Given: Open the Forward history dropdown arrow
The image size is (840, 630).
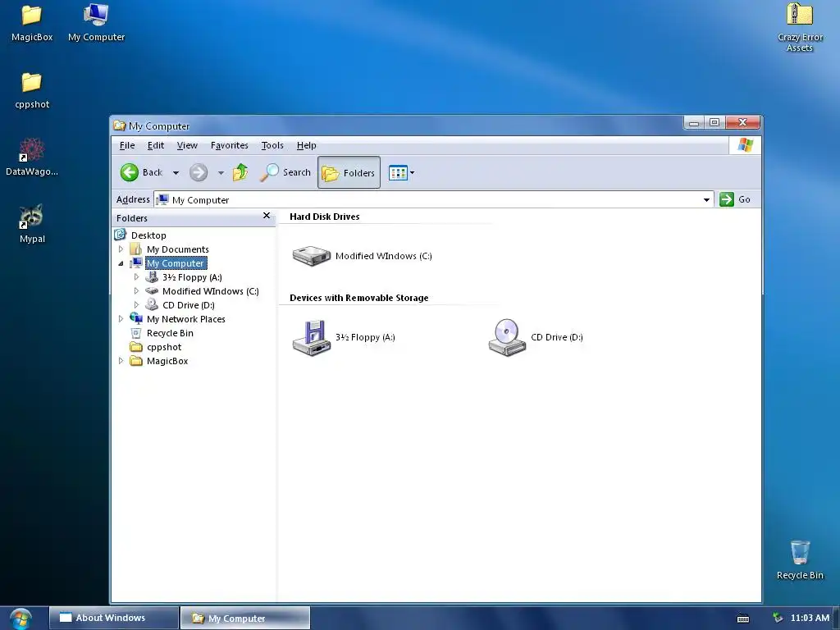Looking at the screenshot, I should 221,173.
